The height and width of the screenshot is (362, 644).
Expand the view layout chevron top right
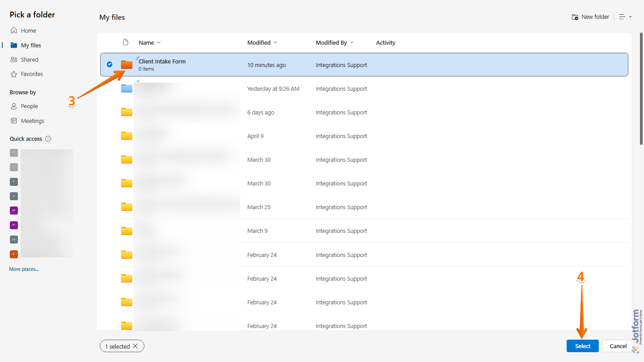pyautogui.click(x=631, y=17)
